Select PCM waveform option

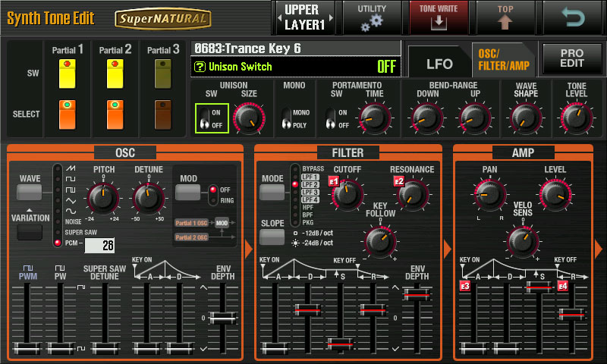pos(71,243)
